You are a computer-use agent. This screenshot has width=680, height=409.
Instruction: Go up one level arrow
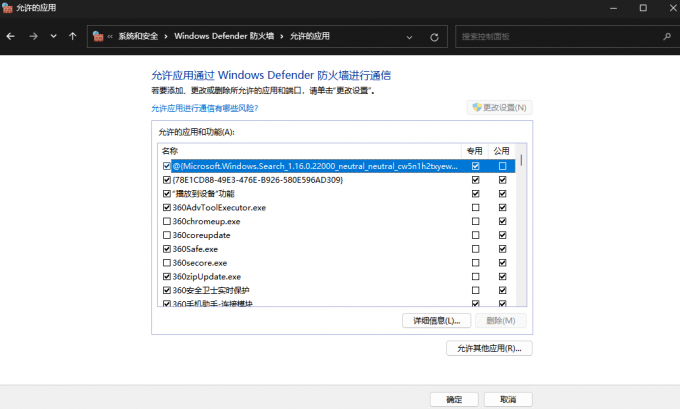(72, 36)
